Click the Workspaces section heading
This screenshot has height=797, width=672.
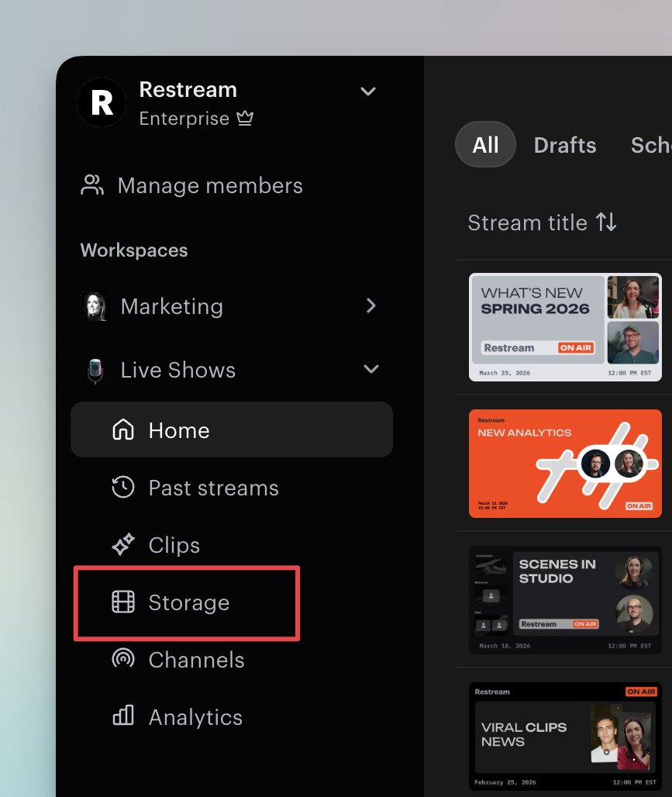tap(134, 250)
